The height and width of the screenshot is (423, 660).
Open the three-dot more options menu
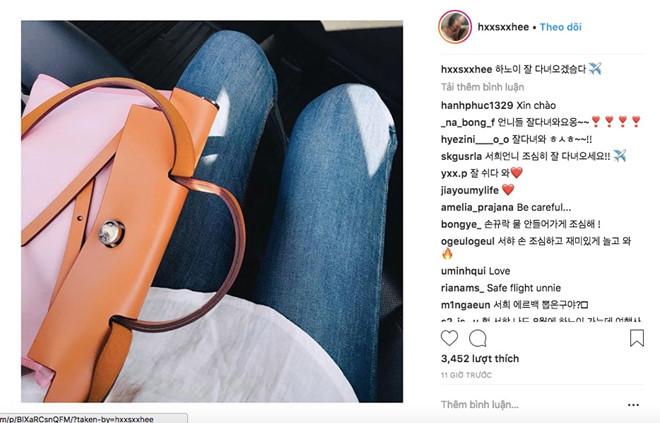[633, 404]
